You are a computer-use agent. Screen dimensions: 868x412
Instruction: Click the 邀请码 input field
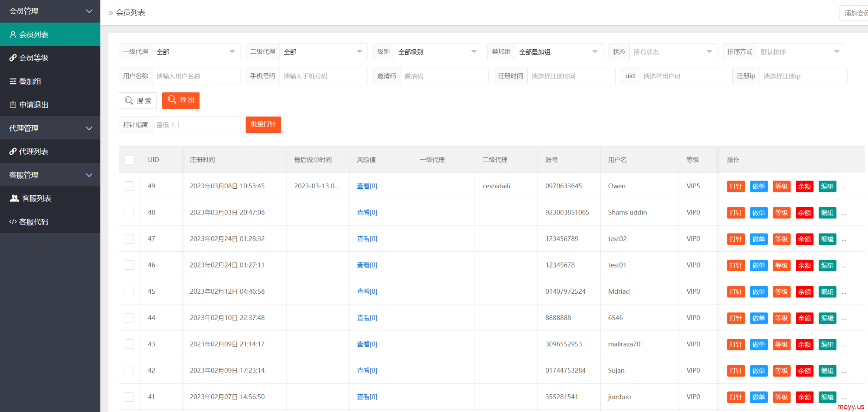click(444, 76)
